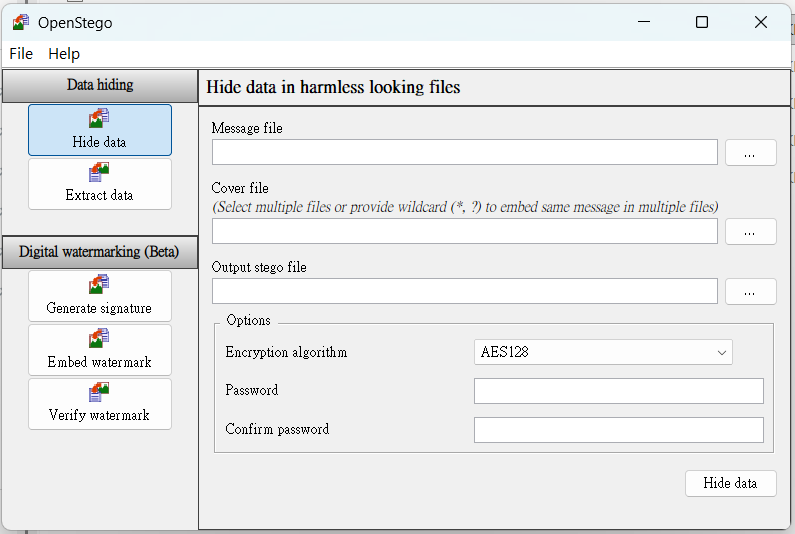This screenshot has height=534, width=795.
Task: Focus the Password field
Action: tap(619, 391)
